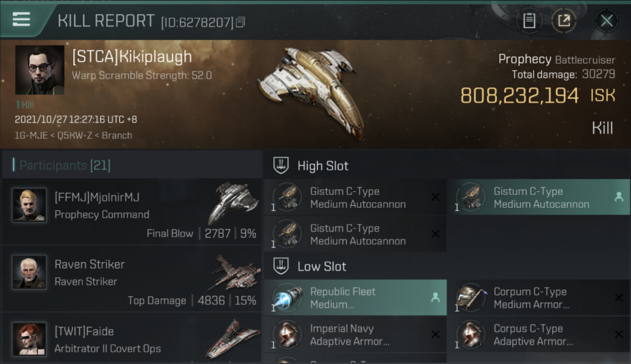
Task: Select the Republic Fleet Medium module
Action: (355, 298)
